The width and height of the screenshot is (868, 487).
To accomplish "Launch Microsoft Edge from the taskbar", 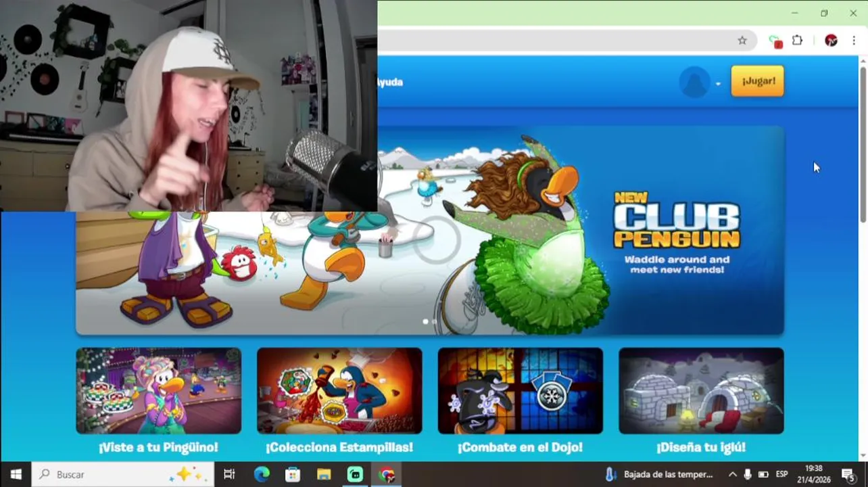I will [x=261, y=474].
